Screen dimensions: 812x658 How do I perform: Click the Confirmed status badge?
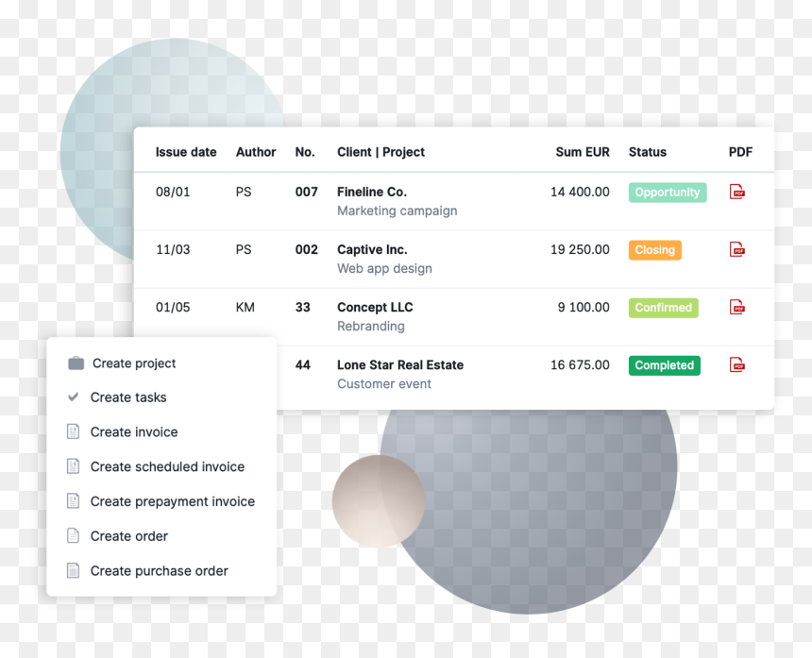coord(664,308)
